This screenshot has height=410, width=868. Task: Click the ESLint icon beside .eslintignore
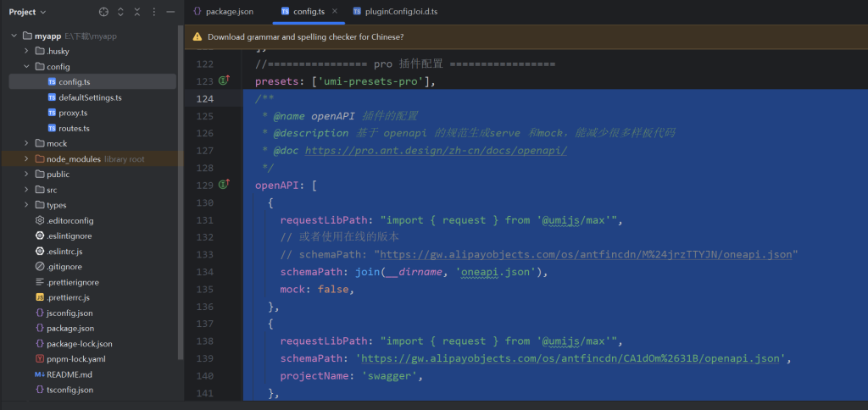[40, 235]
